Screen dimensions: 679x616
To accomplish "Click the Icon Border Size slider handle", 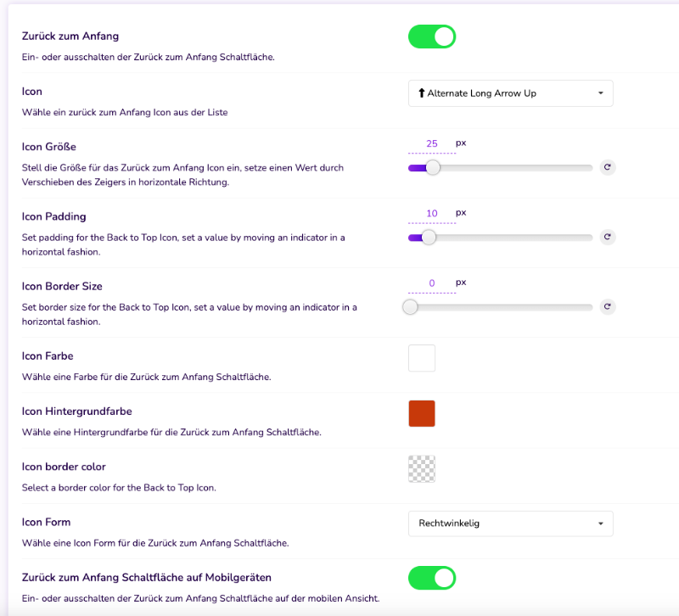I will (x=410, y=307).
